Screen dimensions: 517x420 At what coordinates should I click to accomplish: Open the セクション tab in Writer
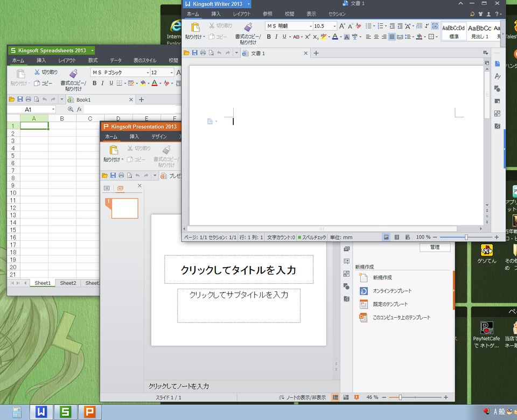coord(337,14)
